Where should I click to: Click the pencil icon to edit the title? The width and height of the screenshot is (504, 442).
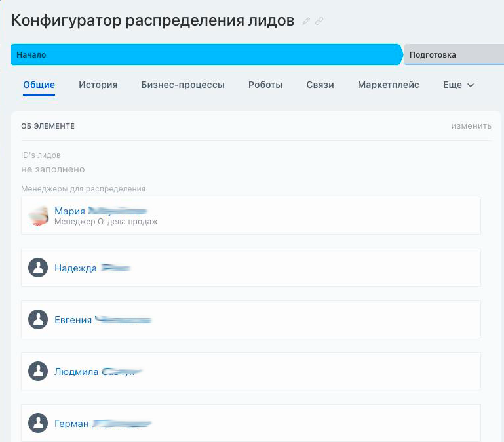(306, 21)
